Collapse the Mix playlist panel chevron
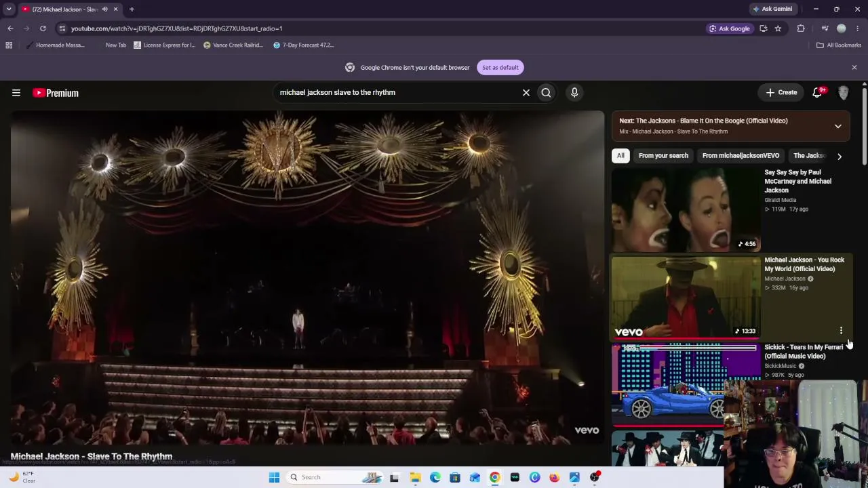 pyautogui.click(x=838, y=126)
